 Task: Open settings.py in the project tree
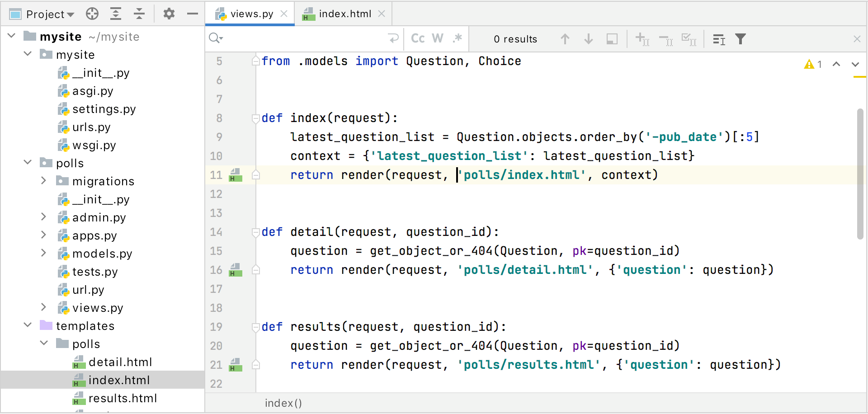[104, 109]
